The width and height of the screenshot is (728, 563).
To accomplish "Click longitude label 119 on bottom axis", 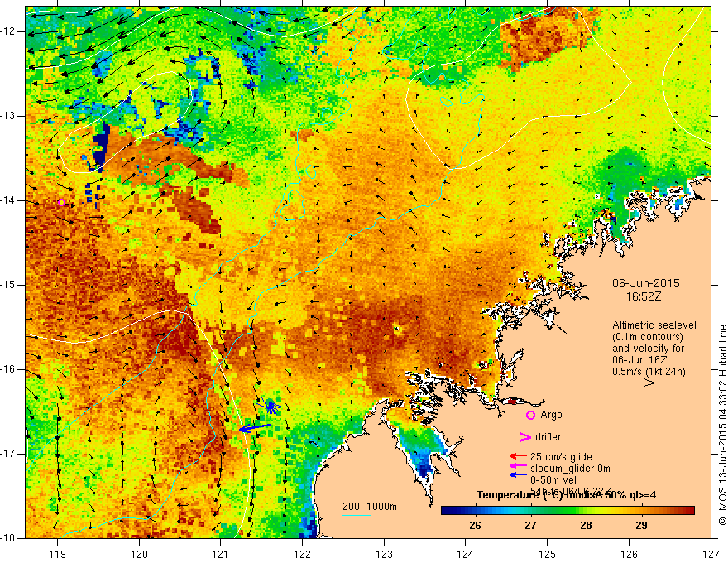I will (58, 554).
